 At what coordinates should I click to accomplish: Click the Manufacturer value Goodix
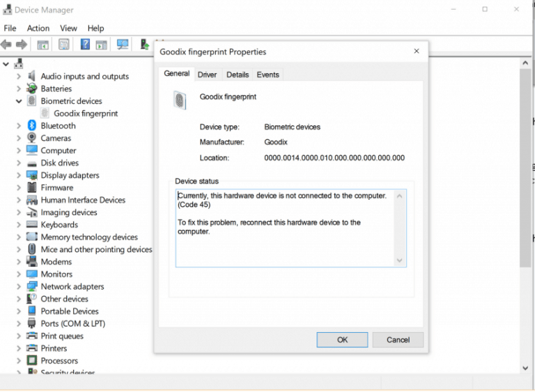[276, 142]
